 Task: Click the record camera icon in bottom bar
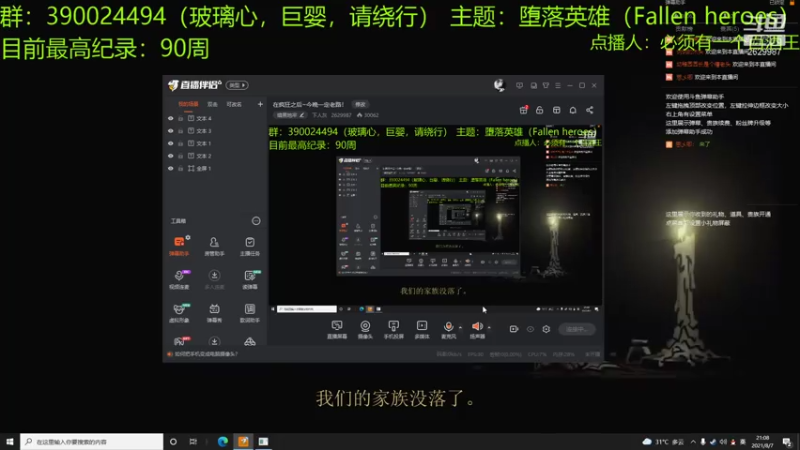pos(514,329)
